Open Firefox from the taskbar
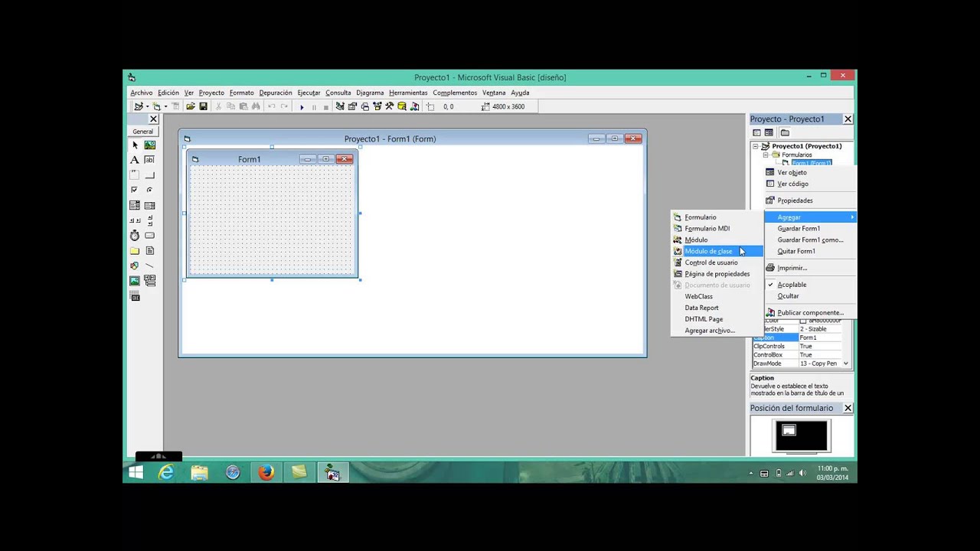 click(266, 473)
